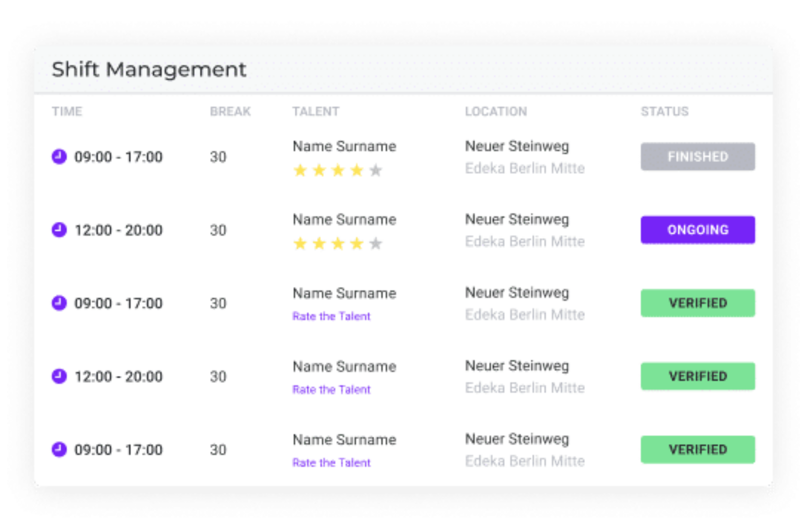Click the clock icon on the last 09:00 - 17:00 row
The height and width of the screenshot is (532, 807).
pyautogui.click(x=59, y=449)
